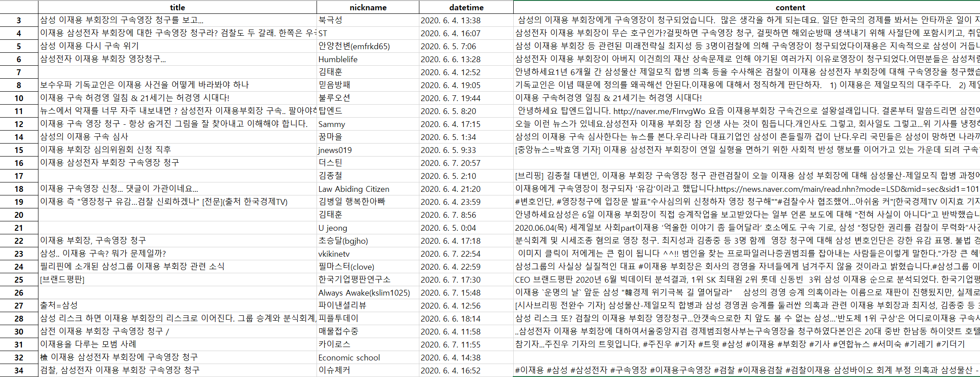Click nickname cell ST
The width and height of the screenshot is (980, 377).
368,33
